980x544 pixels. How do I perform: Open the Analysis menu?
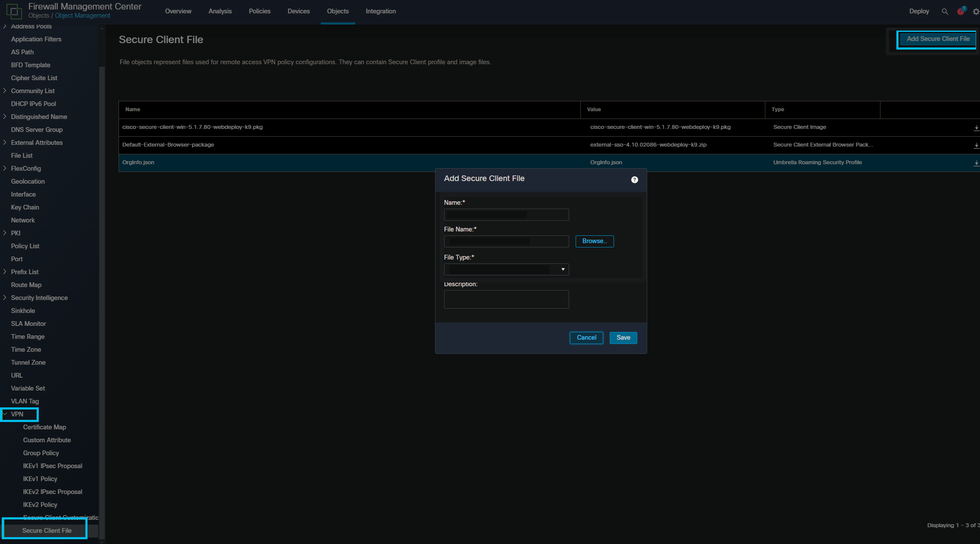click(x=220, y=11)
